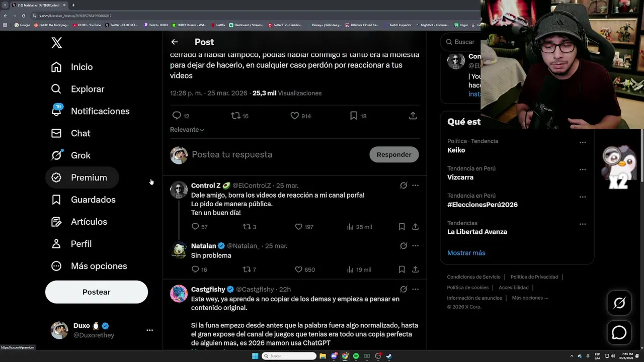Screen dimensions: 644x362
Task: Click the Buscar search field on X
Action: click(x=460, y=42)
